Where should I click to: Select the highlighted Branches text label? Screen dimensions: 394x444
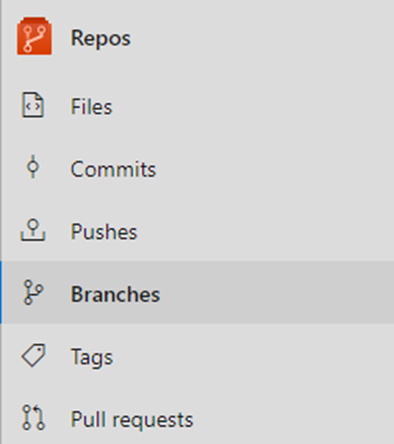pos(115,294)
